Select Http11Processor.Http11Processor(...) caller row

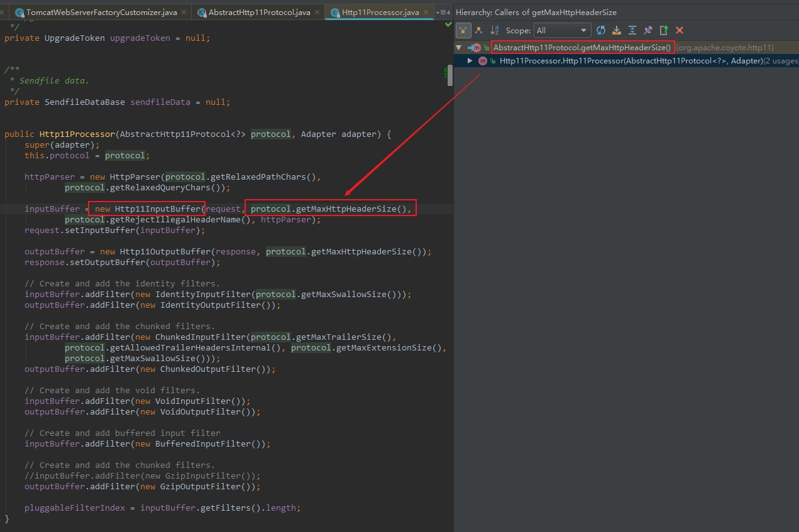626,61
